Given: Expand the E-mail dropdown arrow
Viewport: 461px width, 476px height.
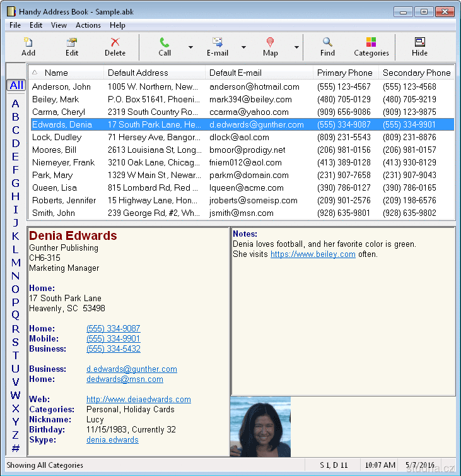Looking at the screenshot, I should coord(243,47).
